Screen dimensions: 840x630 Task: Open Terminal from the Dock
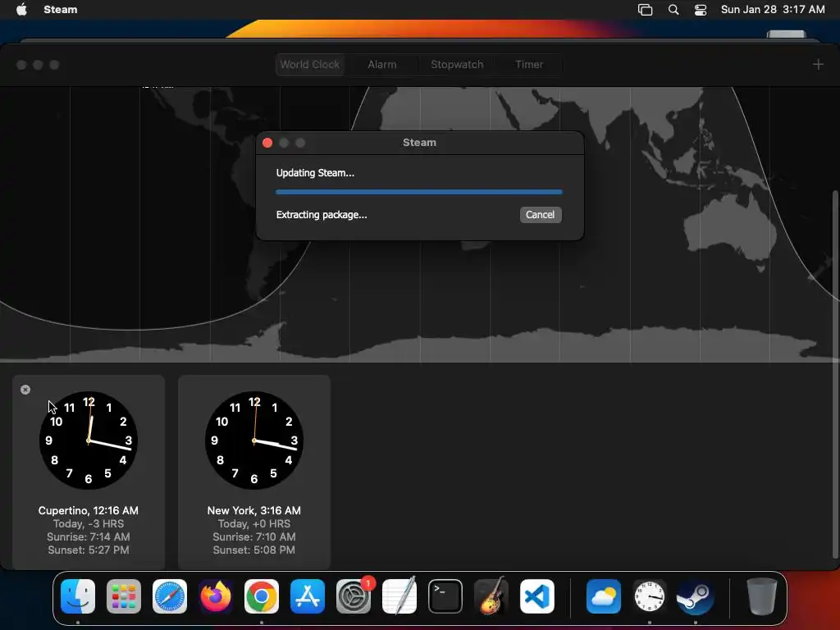(445, 596)
